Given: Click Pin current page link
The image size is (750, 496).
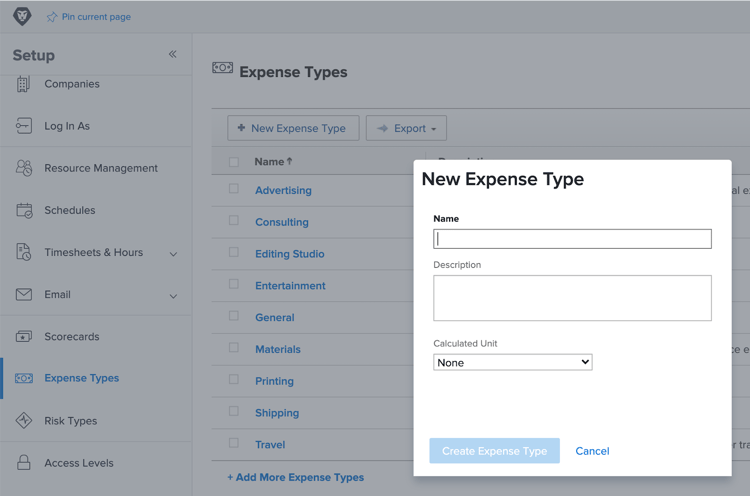Looking at the screenshot, I should pyautogui.click(x=96, y=17).
